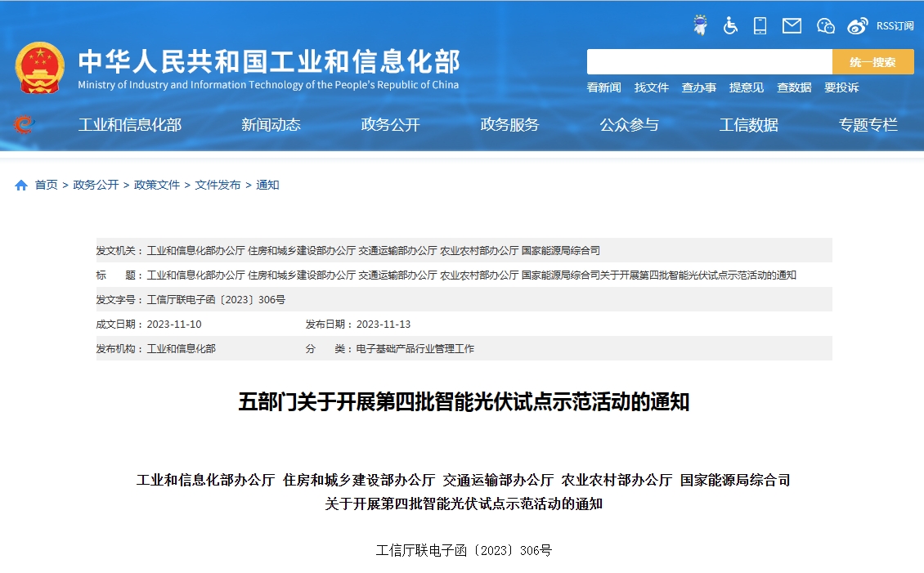The image size is (924, 573).
Task: Open the WeChat icon in header
Action: 826,26
